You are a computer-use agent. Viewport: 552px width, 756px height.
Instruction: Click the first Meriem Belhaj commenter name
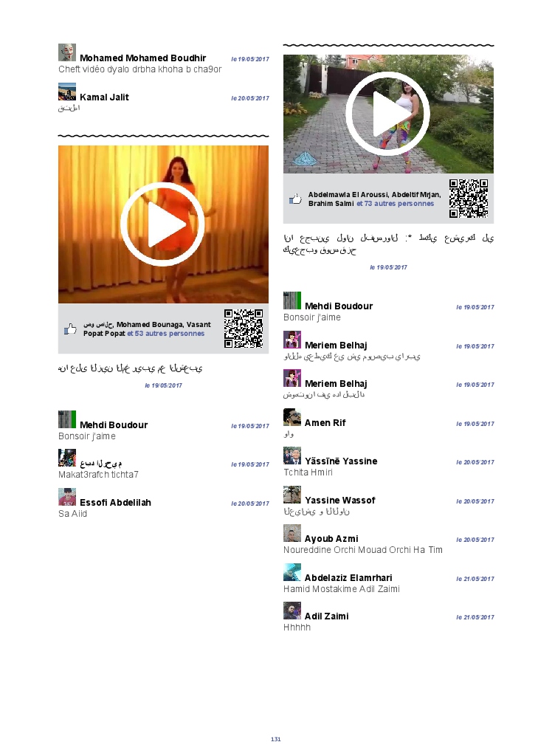336,346
